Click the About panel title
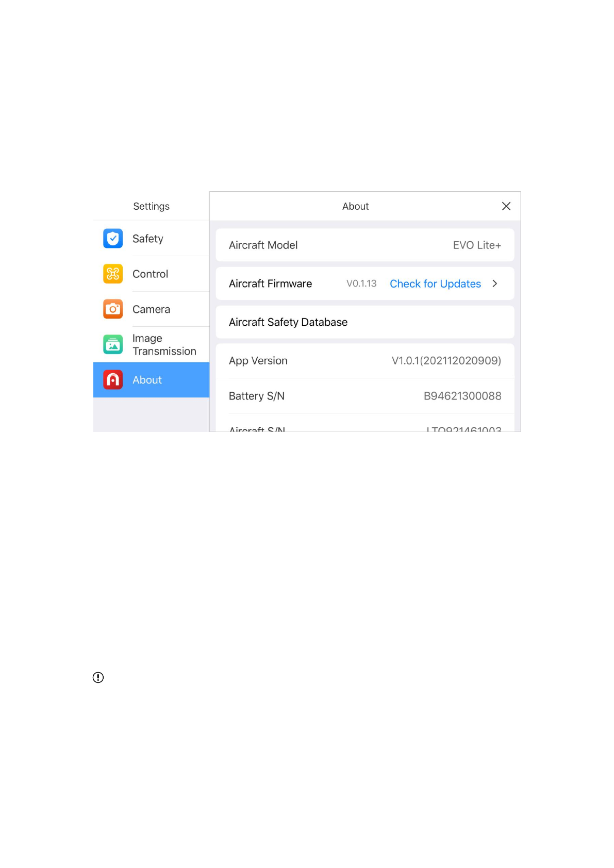This screenshot has width=614, height=868. [355, 206]
